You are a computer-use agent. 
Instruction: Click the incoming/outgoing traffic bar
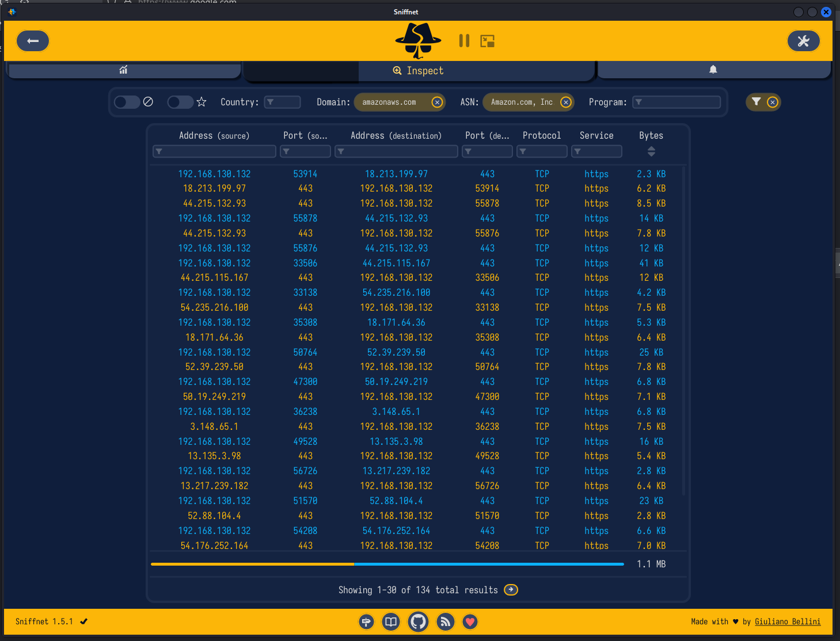387,564
